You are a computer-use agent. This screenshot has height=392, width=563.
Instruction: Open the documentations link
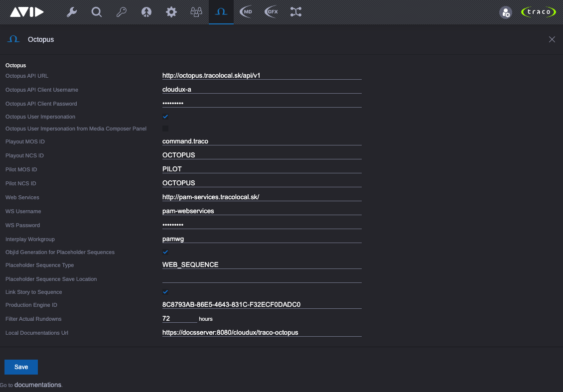coord(38,385)
